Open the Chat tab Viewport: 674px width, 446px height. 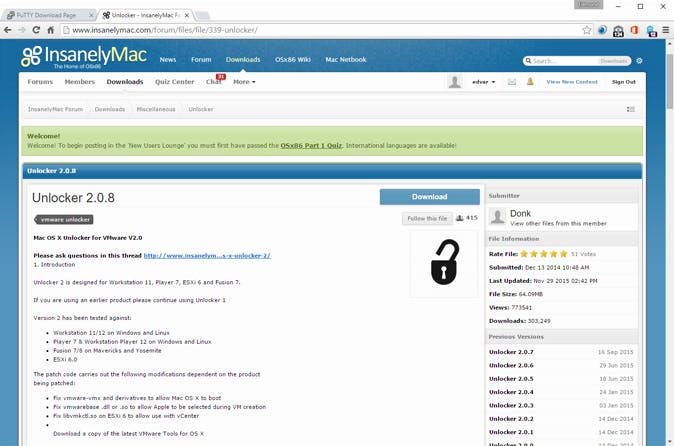pos(214,82)
